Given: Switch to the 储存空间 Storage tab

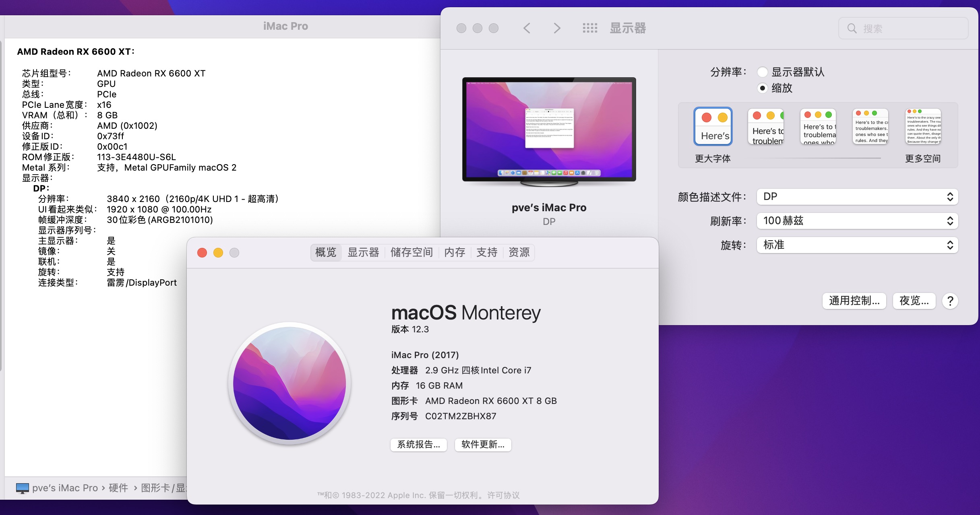Looking at the screenshot, I should [x=411, y=253].
